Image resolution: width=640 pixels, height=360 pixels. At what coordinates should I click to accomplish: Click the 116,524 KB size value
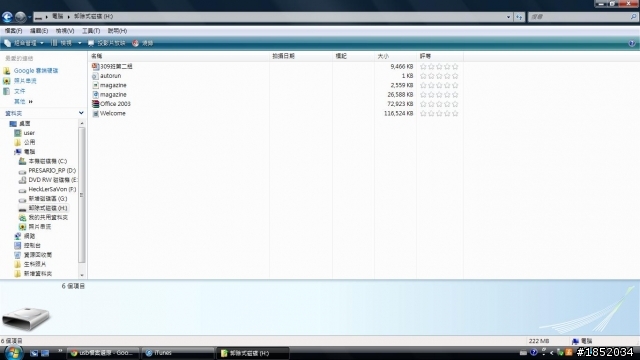click(x=398, y=113)
